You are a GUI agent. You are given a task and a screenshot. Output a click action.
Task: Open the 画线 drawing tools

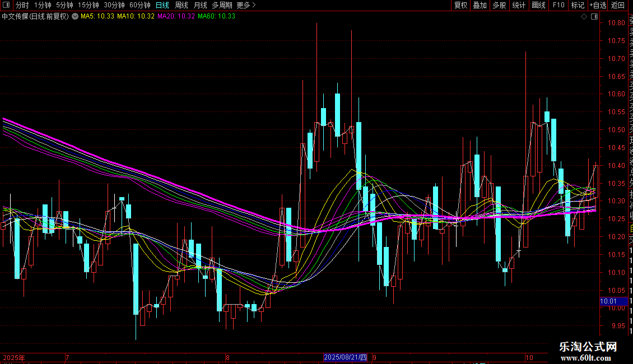tap(539, 5)
